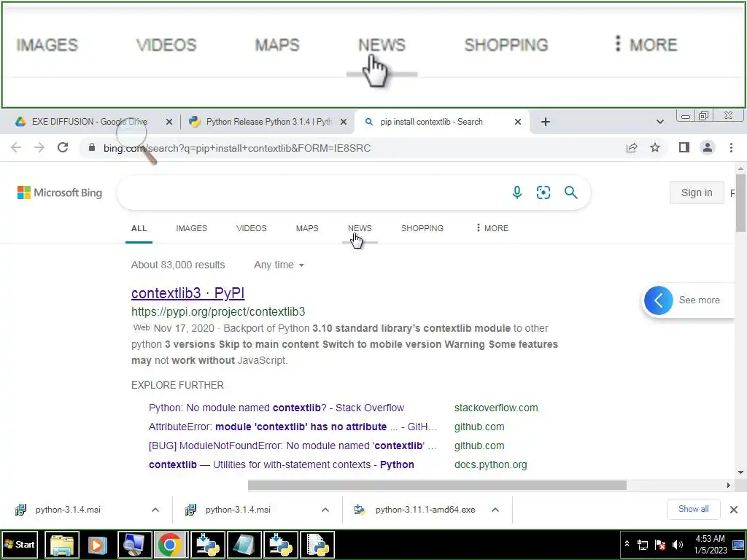Click the vertical scrollbar thumb
The height and width of the screenshot is (560, 747).
(740, 203)
